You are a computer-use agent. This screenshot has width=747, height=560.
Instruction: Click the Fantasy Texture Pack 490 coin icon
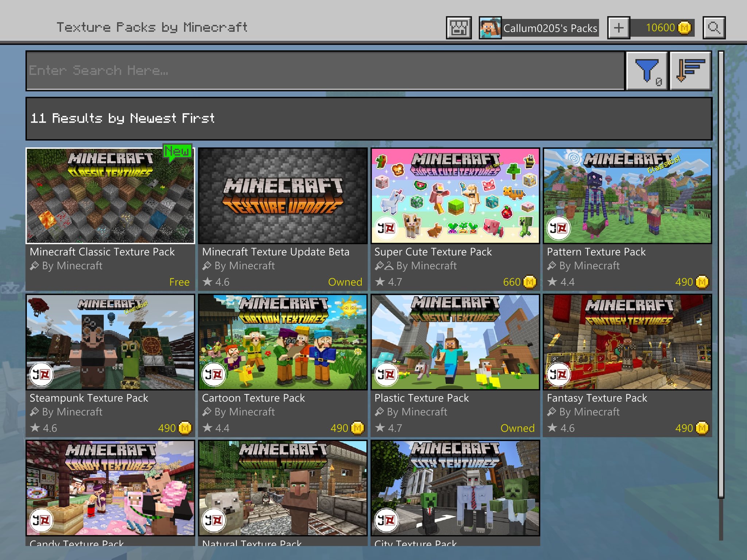pos(702,428)
